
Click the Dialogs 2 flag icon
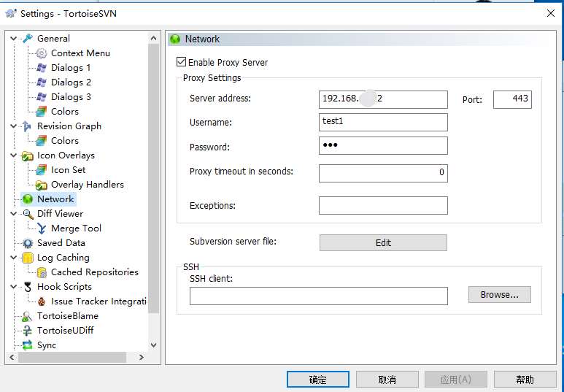click(x=42, y=82)
